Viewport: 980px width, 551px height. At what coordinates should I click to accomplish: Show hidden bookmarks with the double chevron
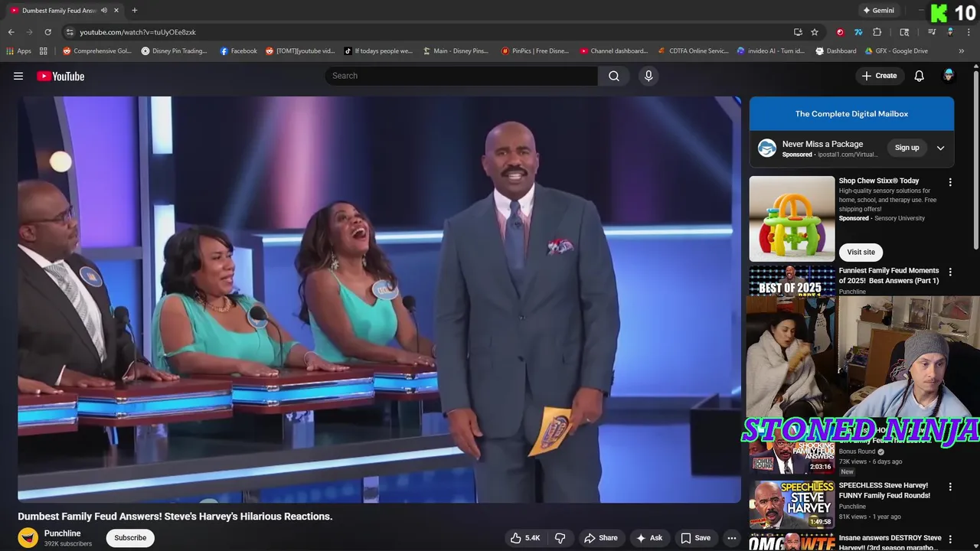click(x=962, y=51)
